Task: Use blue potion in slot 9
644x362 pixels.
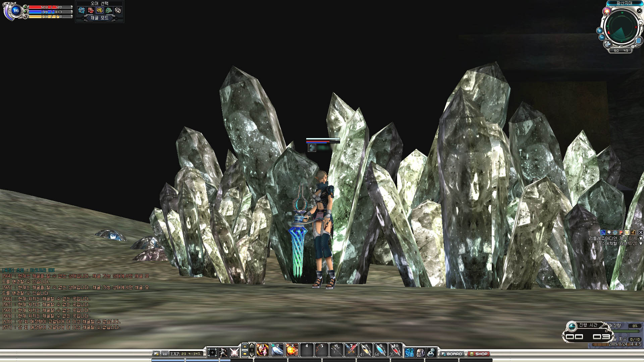Action: pyautogui.click(x=380, y=350)
